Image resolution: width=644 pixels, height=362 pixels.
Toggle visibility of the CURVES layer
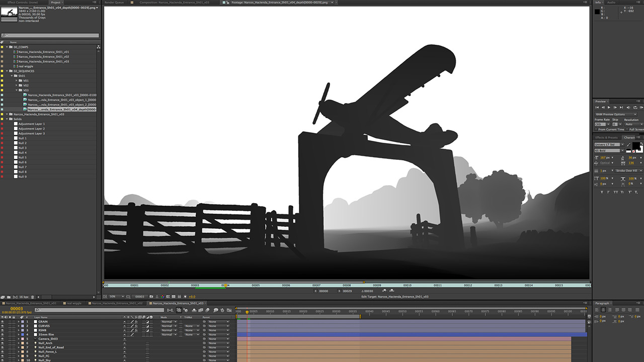coord(3,326)
